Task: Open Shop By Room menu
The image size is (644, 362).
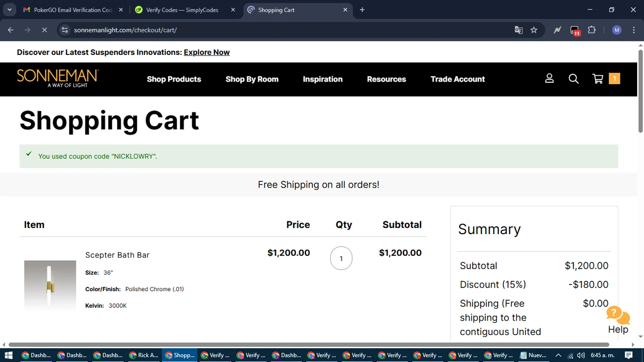Action: tap(252, 79)
